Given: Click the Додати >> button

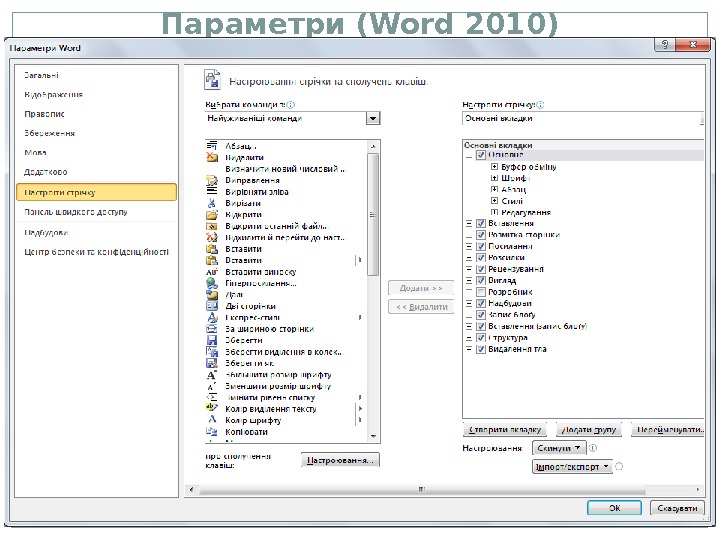Looking at the screenshot, I should [421, 288].
